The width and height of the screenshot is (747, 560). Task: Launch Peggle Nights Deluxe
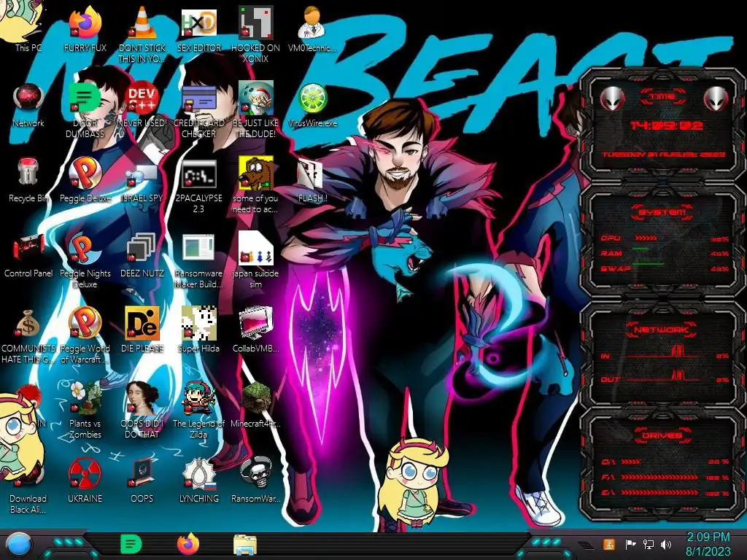(85, 260)
